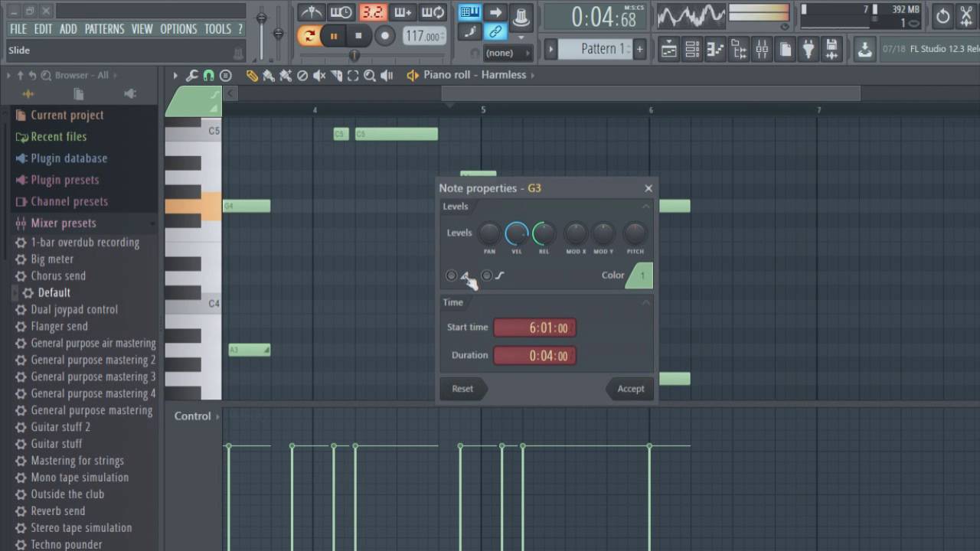
Task: Open the pattern menu arrow left of Pattern 1
Action: (x=550, y=50)
